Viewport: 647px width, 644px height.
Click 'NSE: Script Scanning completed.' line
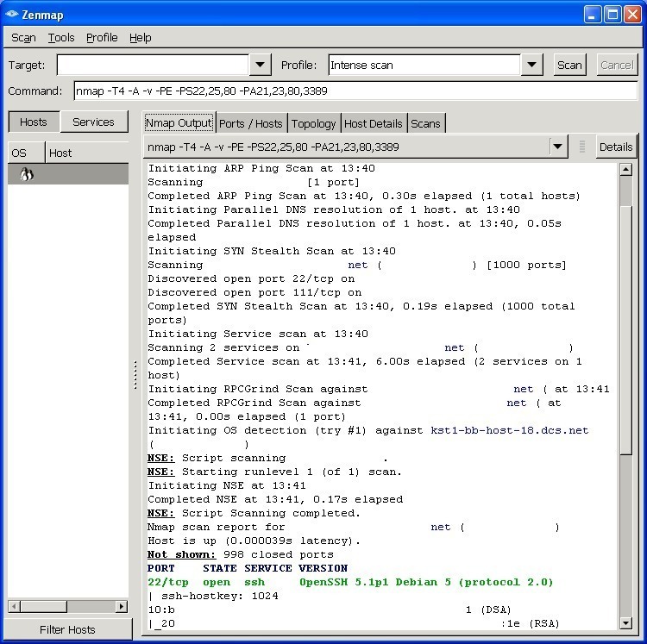[254, 513]
